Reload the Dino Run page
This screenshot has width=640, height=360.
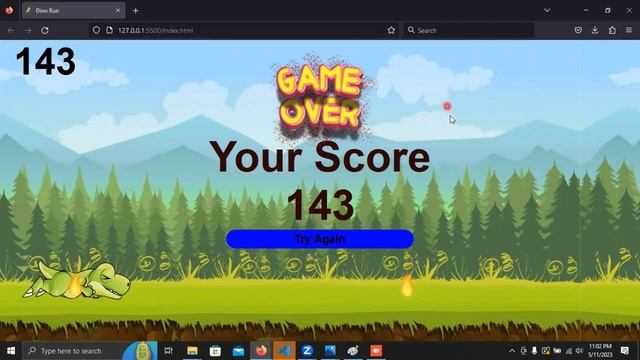coord(45,30)
